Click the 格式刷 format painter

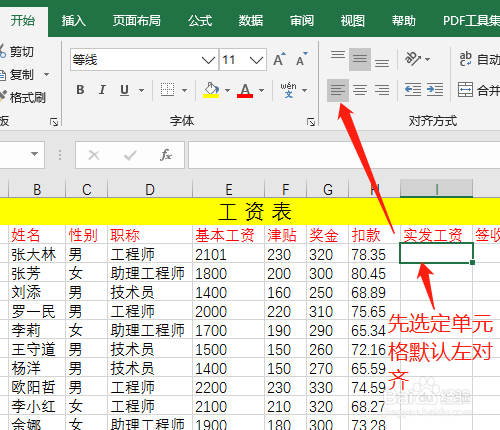[23, 98]
